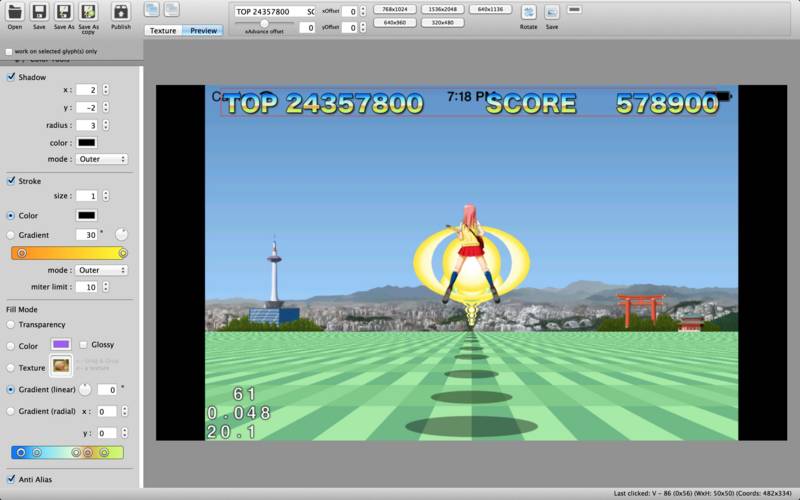
Task: Click the Save As icon
Action: pos(64,12)
